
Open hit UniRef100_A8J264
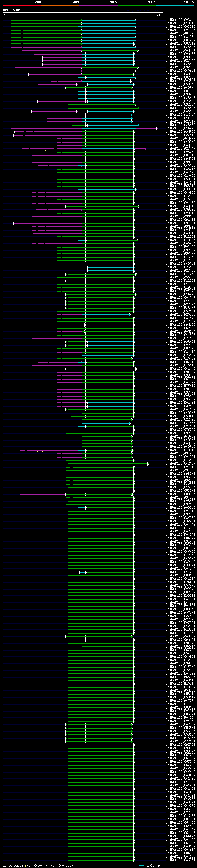pyautogui.click(x=180, y=37)
